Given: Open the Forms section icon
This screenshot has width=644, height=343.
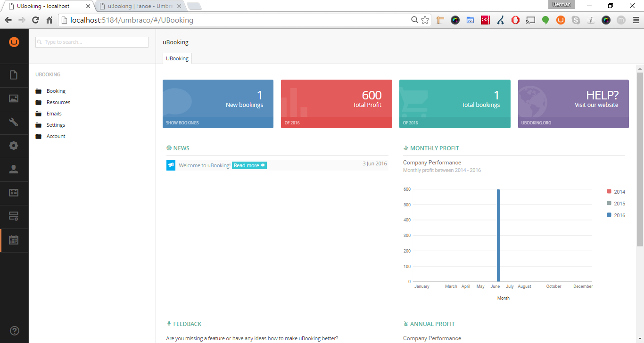Looking at the screenshot, I should click(x=14, y=216).
